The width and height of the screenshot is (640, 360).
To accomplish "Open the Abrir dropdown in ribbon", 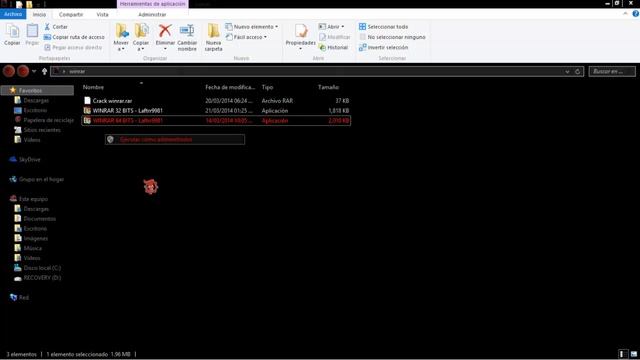I will [x=331, y=27].
